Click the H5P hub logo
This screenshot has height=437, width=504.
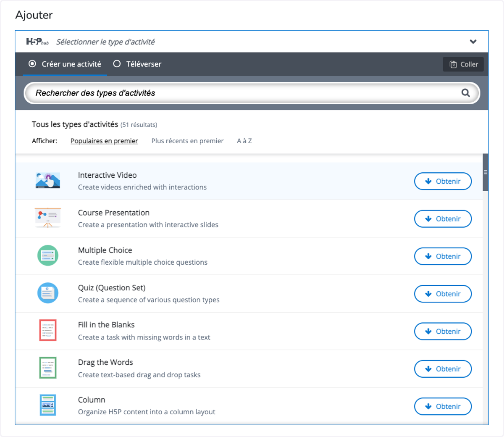tap(37, 42)
